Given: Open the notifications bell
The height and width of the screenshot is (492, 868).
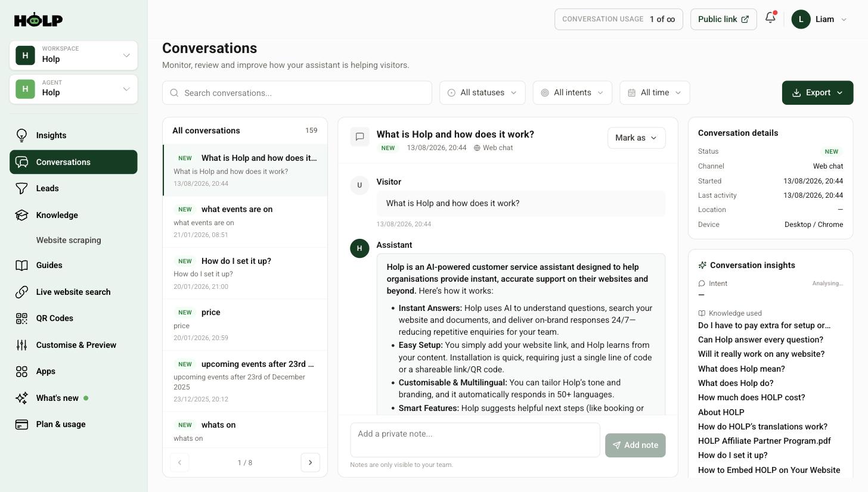Looking at the screenshot, I should point(770,18).
